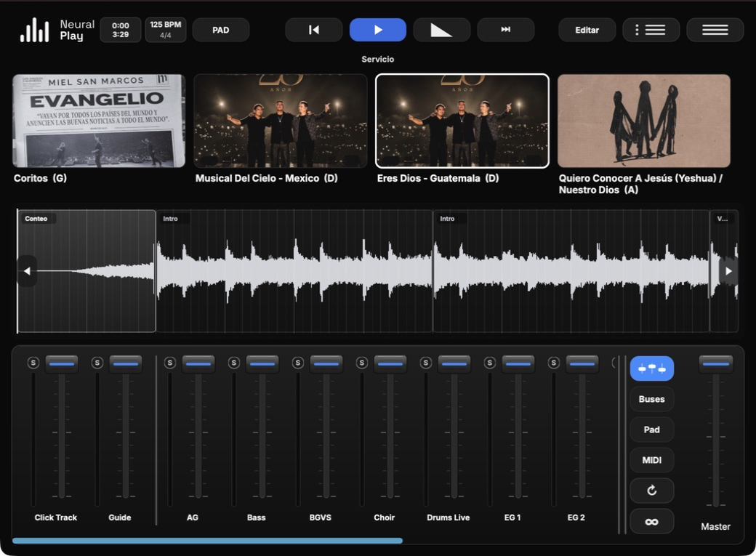Skip back to the song start
756x556 pixels.
tap(314, 30)
